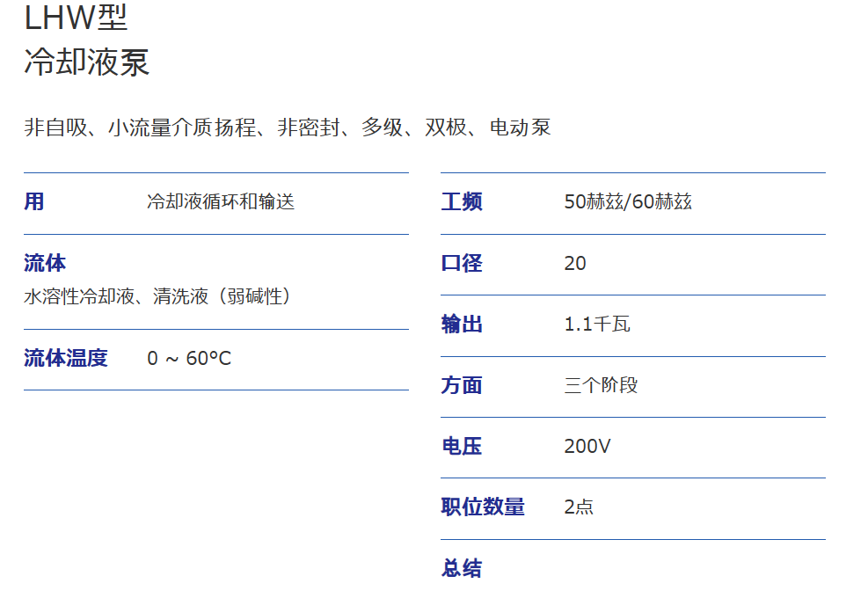Click the LHW型 title text
Viewport: 868px width, 598px height.
tap(76, 18)
